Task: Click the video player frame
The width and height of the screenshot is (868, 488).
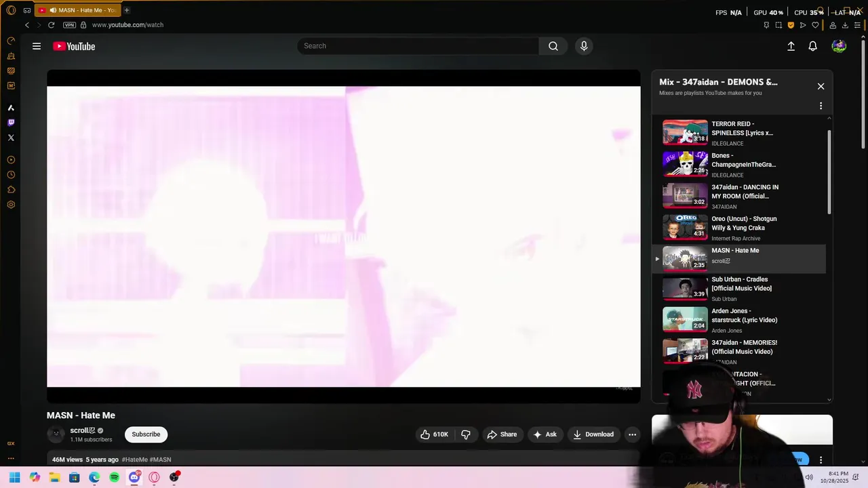Action: pos(343,237)
